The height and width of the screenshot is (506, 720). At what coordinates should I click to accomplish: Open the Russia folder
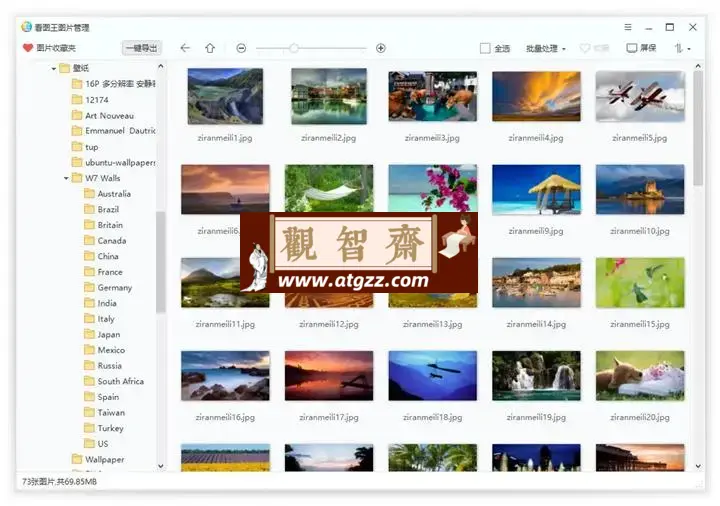point(103,365)
